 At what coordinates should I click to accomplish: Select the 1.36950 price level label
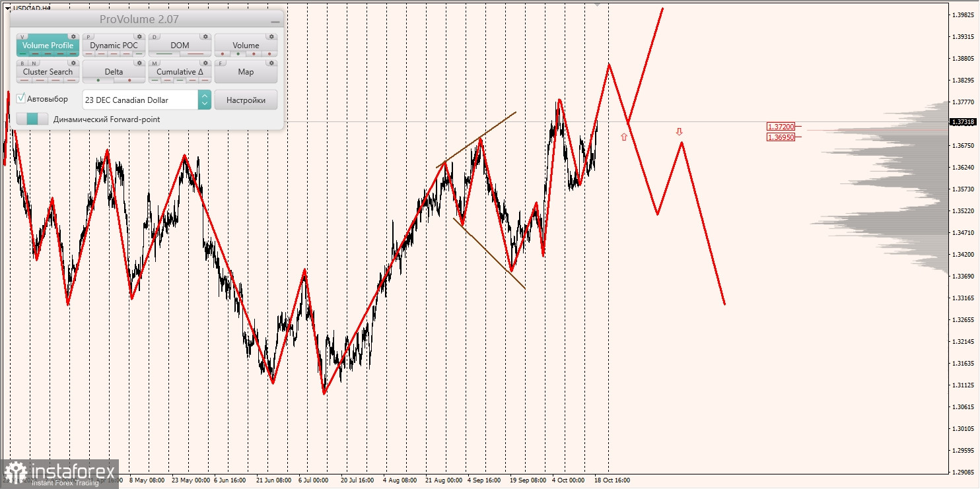point(781,137)
